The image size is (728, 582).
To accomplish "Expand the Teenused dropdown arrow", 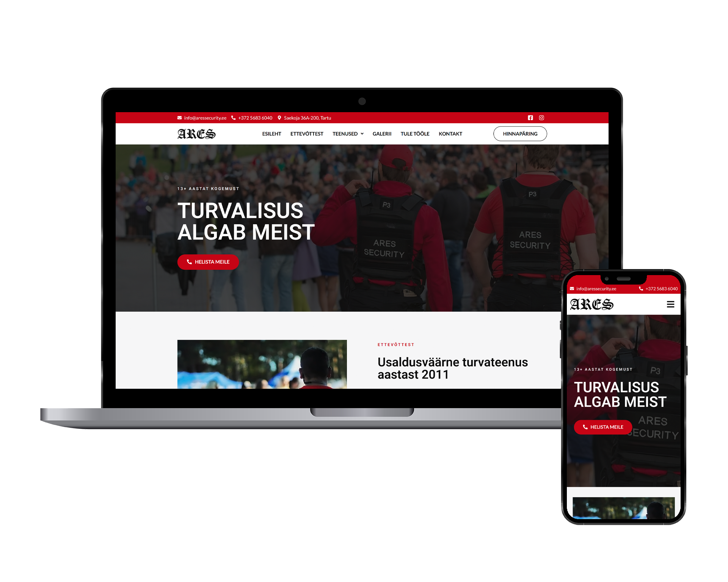I will point(362,134).
